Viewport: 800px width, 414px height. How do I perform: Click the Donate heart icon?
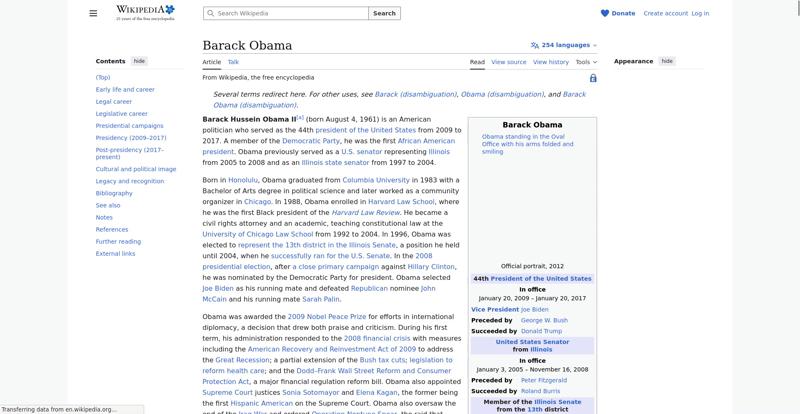tap(604, 13)
